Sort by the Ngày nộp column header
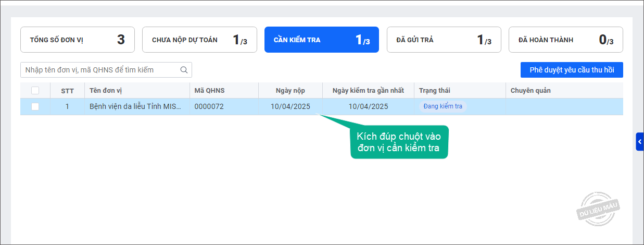Screen dimensions: 644x245 click(x=290, y=91)
